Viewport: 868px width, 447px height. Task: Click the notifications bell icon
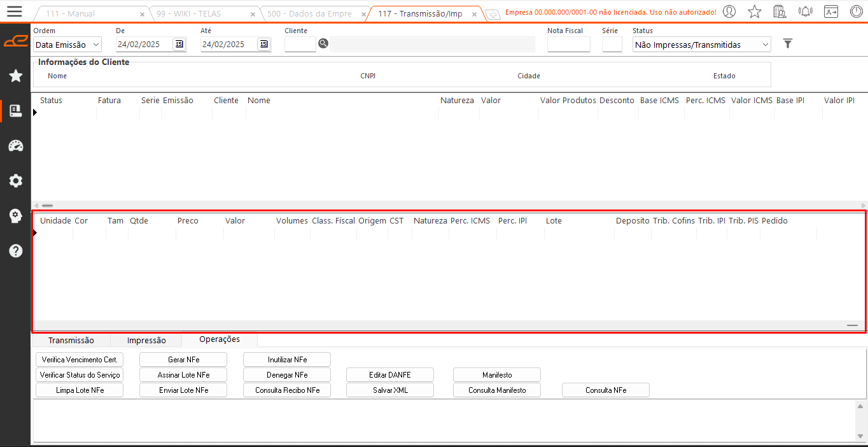[805, 11]
